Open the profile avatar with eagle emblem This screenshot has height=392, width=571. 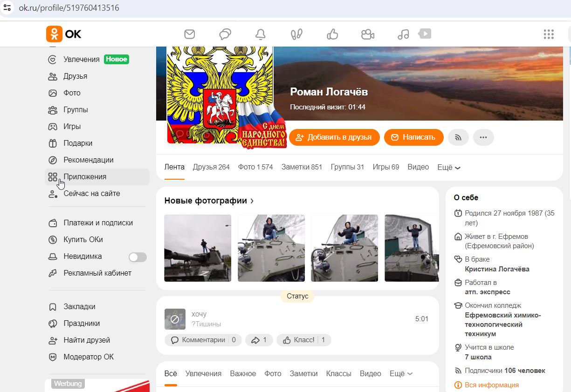tap(220, 95)
